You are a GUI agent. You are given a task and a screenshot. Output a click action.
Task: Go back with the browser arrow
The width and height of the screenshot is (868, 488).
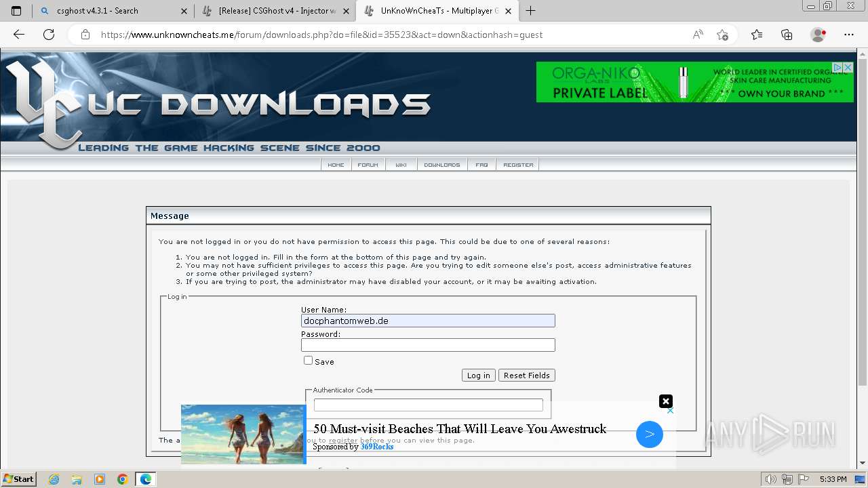(x=19, y=35)
